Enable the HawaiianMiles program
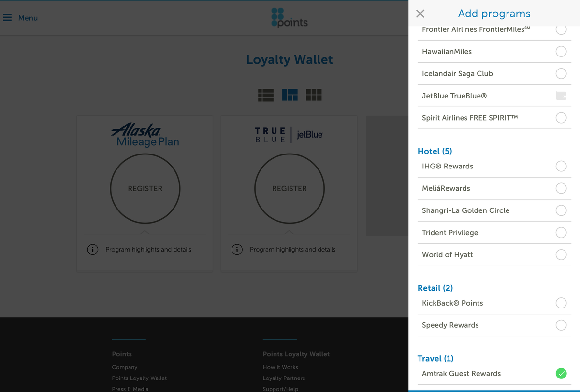 561,51
